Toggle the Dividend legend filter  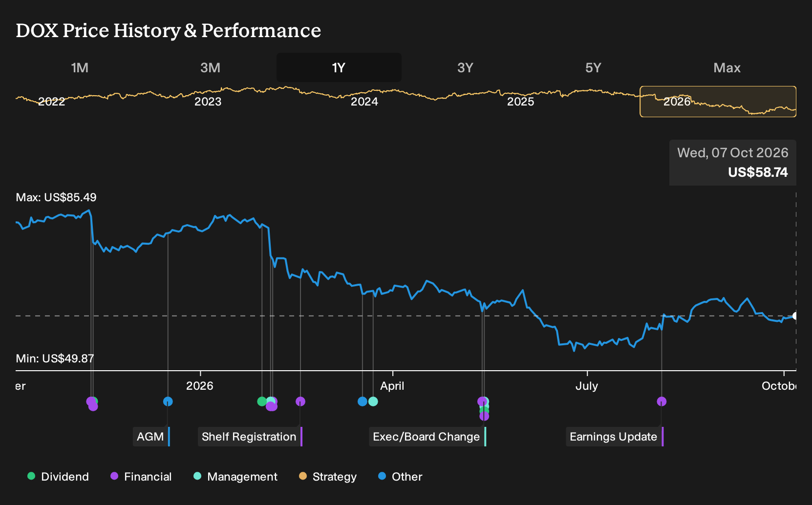click(x=58, y=477)
